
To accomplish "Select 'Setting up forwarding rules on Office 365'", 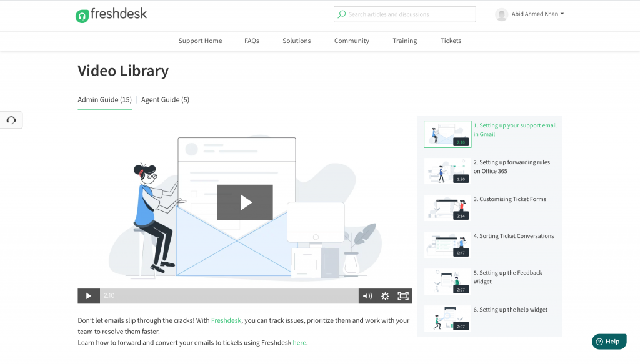I will [x=512, y=167].
